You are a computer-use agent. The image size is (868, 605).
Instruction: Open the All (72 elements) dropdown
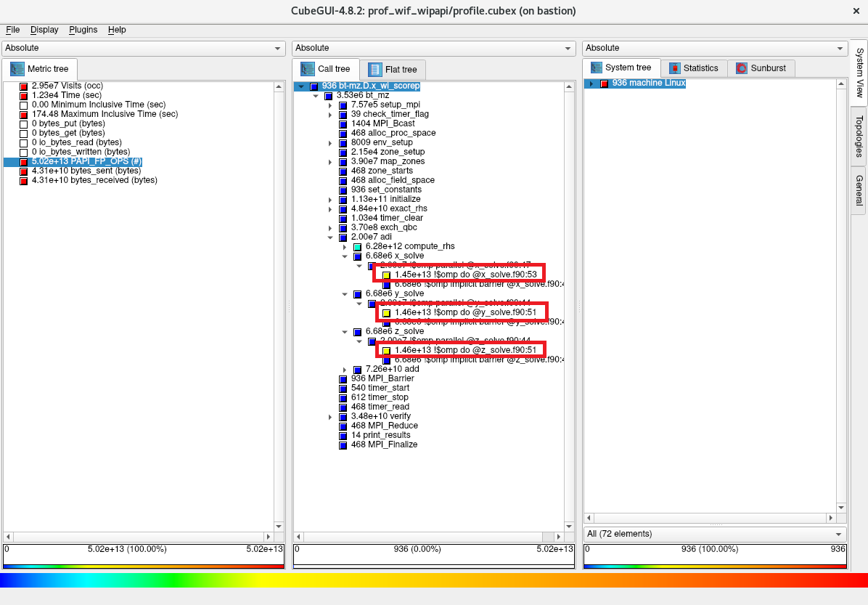[715, 534]
